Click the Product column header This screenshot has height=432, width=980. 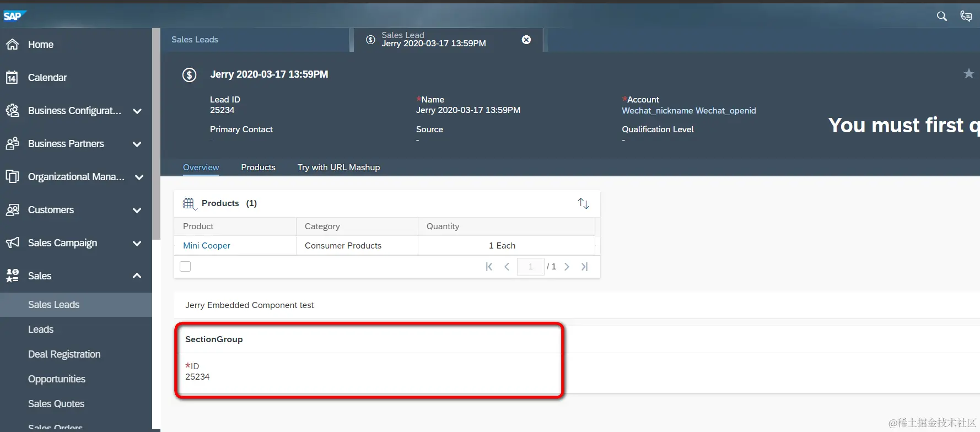[x=235, y=226]
